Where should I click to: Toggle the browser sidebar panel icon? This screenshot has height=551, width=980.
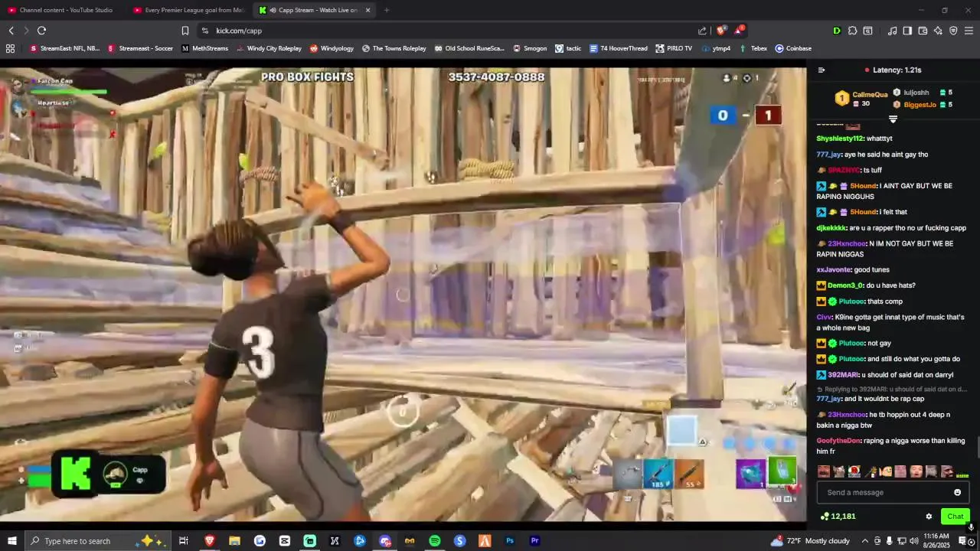[x=907, y=31]
